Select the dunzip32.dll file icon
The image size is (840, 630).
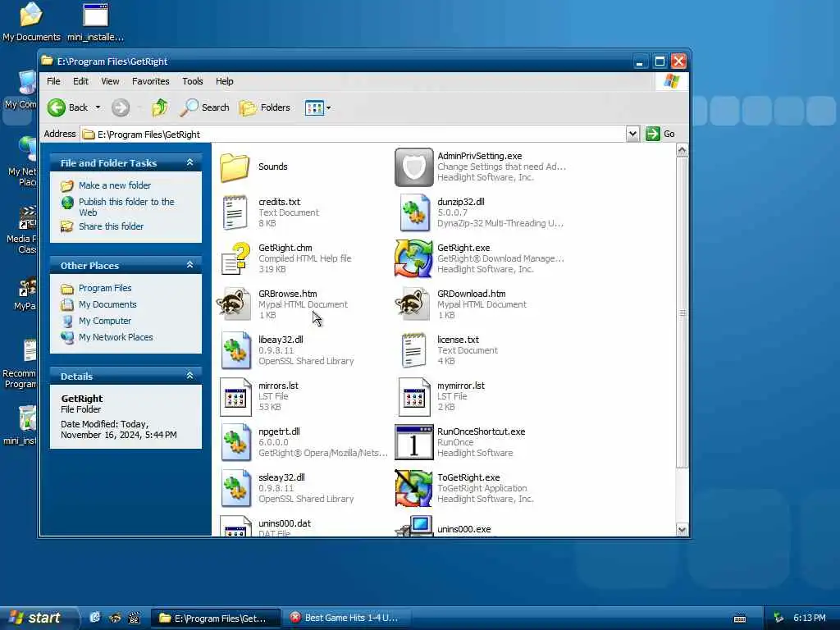coord(413,212)
